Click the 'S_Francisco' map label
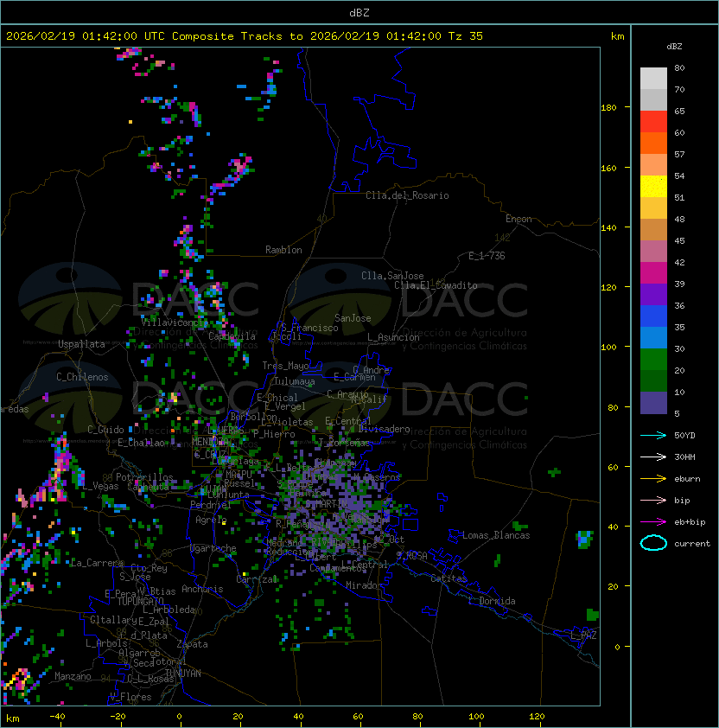This screenshot has height=728, width=719. (309, 328)
